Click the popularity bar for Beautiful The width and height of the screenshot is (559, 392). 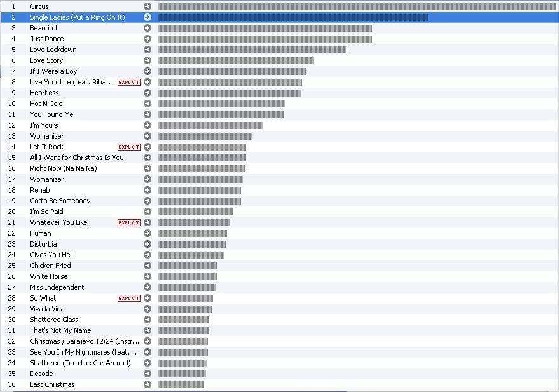tap(264, 28)
